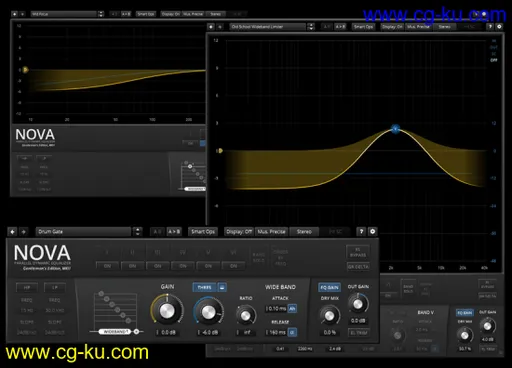The height and width of the screenshot is (368, 512).
Task: Click the threshold value field -6.0 dB
Action: coord(209,332)
